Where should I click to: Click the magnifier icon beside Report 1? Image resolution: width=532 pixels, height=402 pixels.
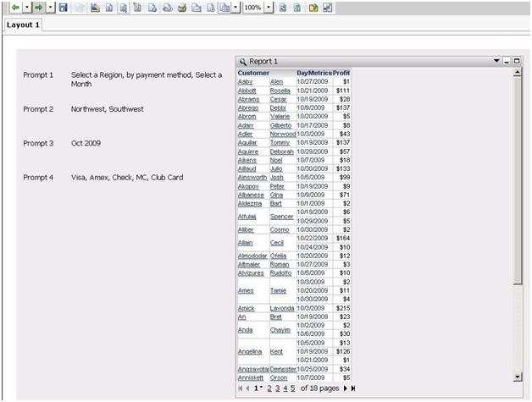(x=242, y=62)
